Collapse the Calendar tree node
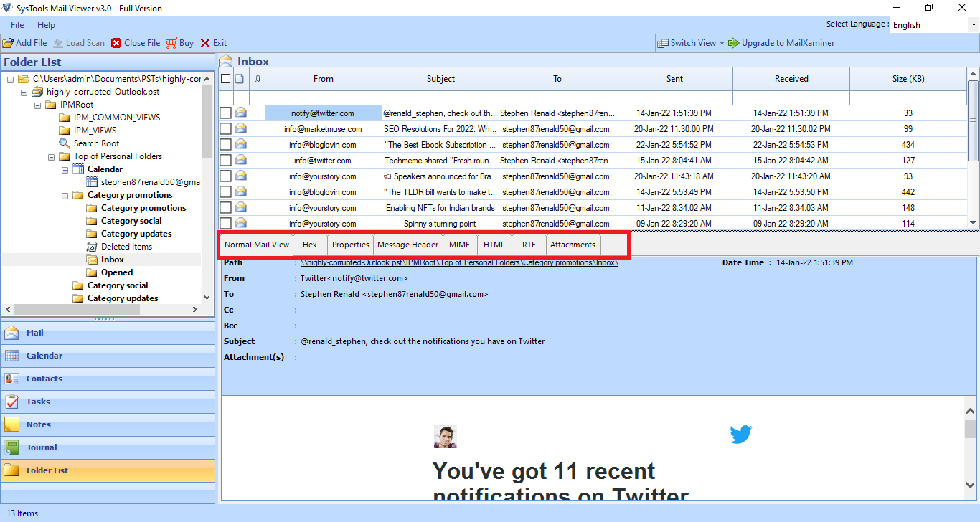The width and height of the screenshot is (980, 522). pos(65,169)
